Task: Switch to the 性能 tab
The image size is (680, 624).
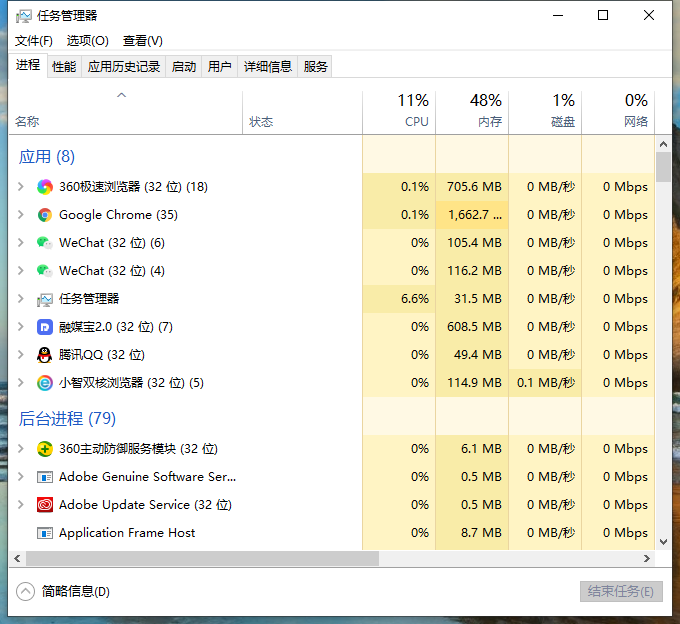Action: tap(64, 67)
